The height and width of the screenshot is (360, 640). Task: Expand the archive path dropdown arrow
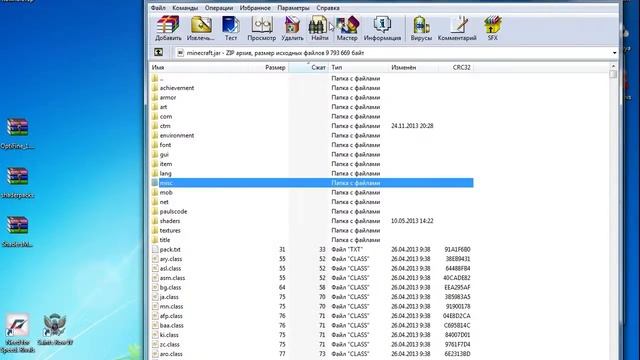[x=614, y=53]
